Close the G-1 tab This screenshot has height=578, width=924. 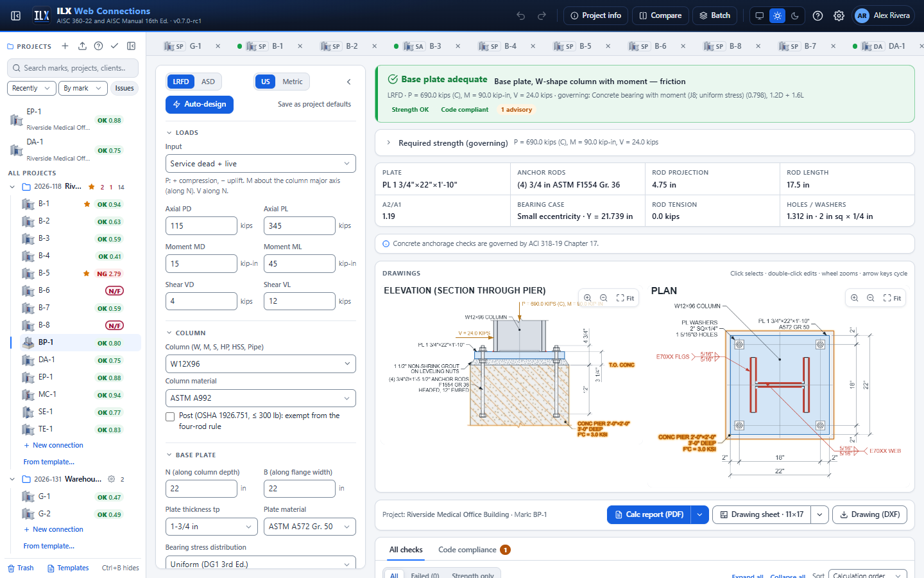point(218,46)
